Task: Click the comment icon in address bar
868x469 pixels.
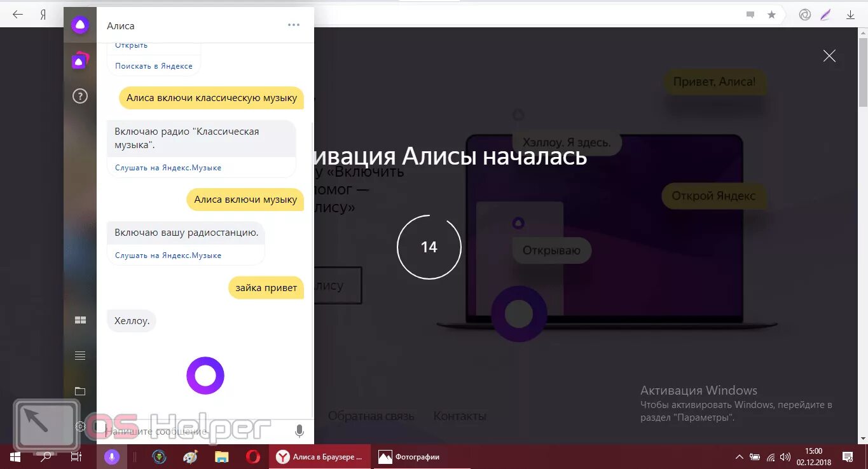Action: (x=750, y=15)
